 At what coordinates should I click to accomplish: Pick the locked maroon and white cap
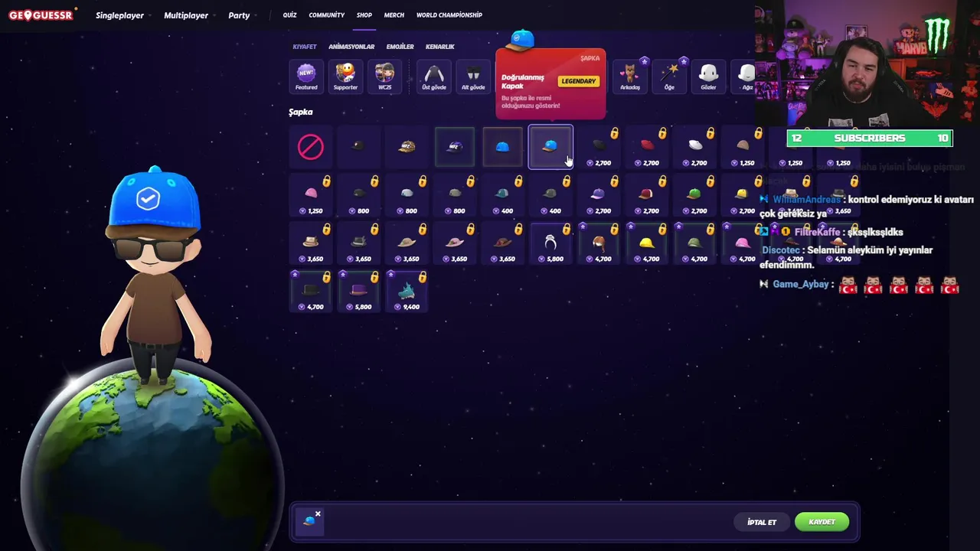[646, 195]
